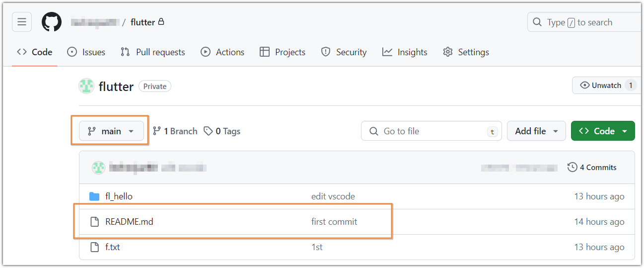The image size is (644, 268).
Task: Open the Security tab
Action: pyautogui.click(x=344, y=52)
